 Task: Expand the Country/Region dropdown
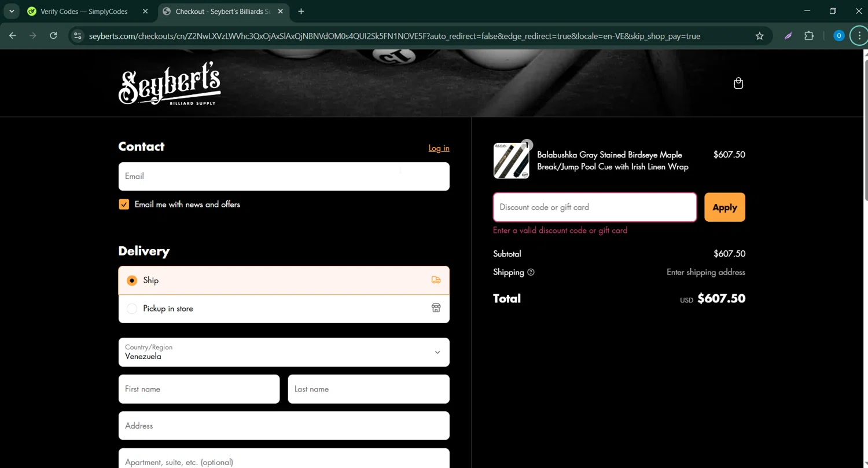click(284, 352)
